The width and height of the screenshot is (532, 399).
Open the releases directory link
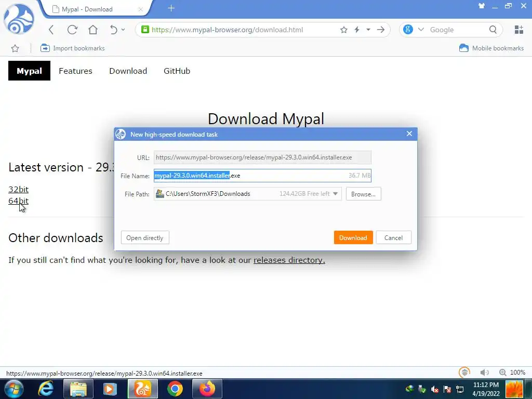pos(289,260)
